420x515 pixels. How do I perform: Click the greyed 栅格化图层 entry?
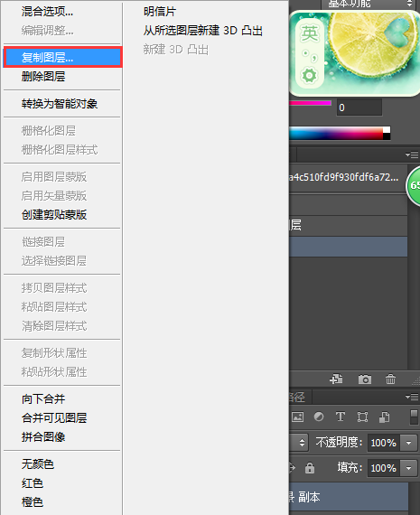point(49,131)
